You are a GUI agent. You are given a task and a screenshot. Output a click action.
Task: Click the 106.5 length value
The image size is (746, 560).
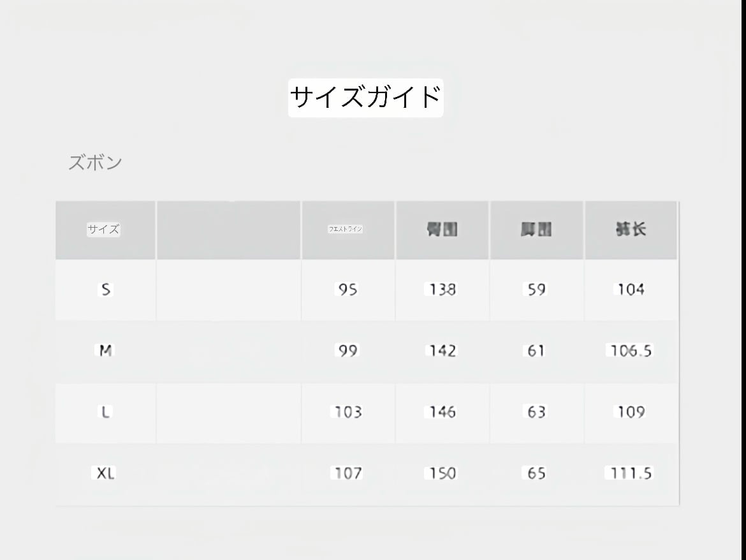coord(630,350)
